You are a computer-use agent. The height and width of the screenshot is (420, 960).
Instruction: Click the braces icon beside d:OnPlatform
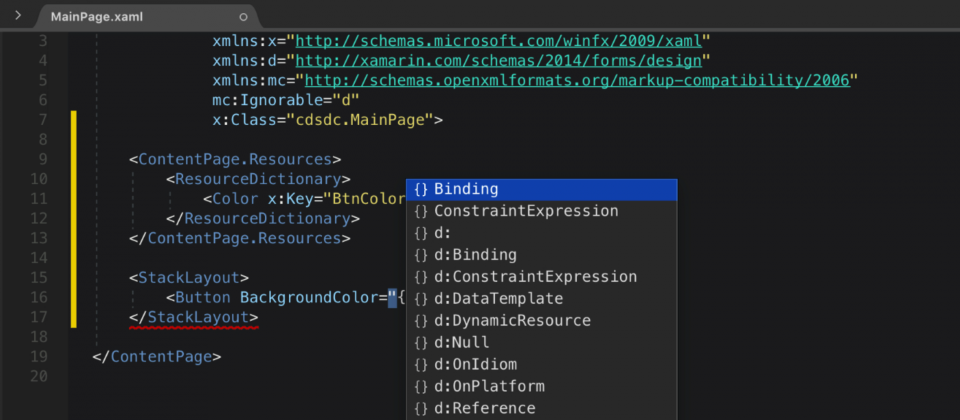(x=421, y=387)
